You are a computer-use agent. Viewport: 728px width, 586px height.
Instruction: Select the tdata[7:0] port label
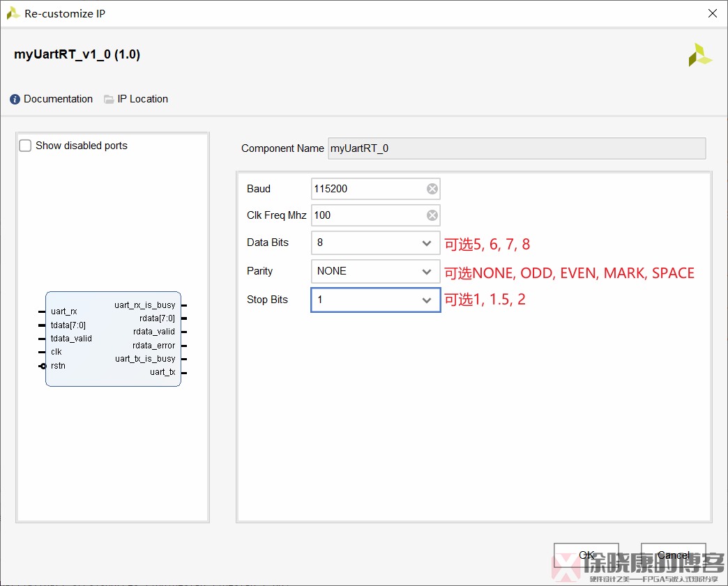tap(68, 325)
